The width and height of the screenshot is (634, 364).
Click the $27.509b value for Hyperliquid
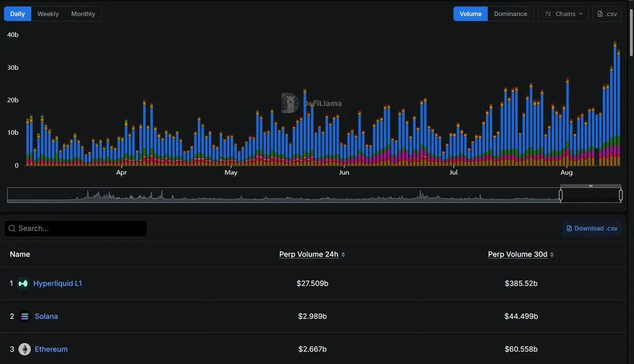[312, 283]
